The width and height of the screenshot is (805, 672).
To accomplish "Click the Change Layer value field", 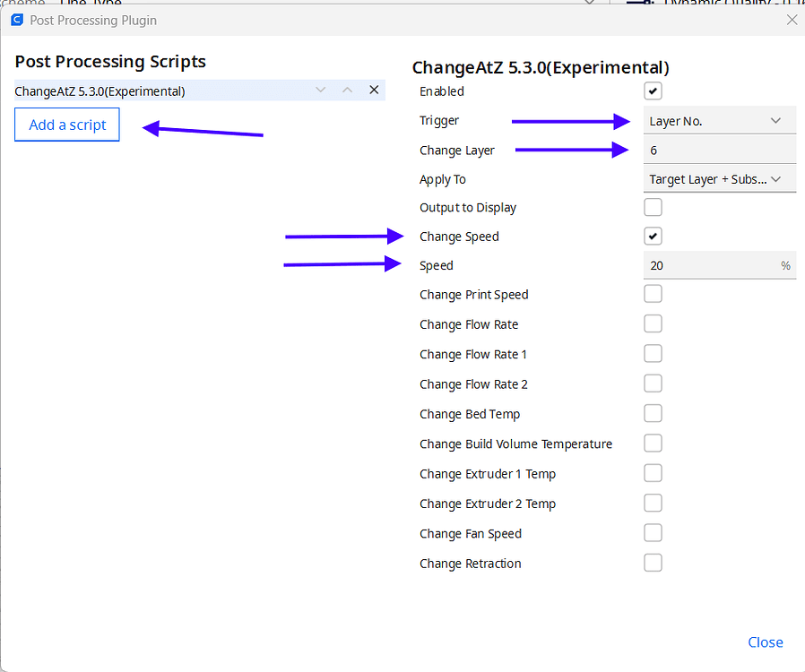I will point(718,151).
